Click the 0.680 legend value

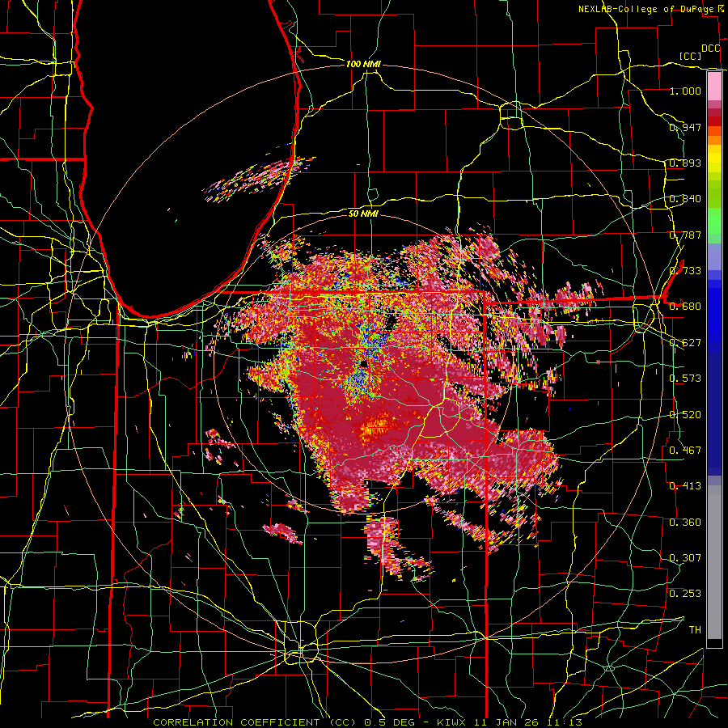pos(685,307)
